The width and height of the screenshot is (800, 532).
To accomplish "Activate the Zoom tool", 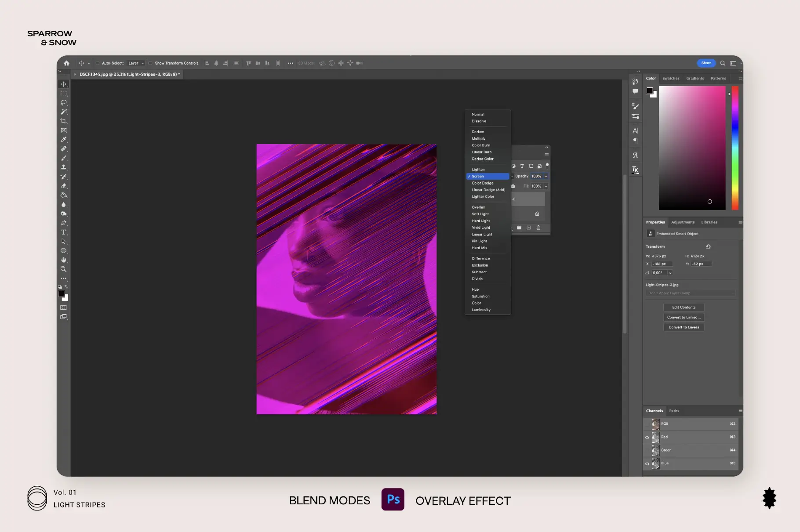I will tap(64, 269).
